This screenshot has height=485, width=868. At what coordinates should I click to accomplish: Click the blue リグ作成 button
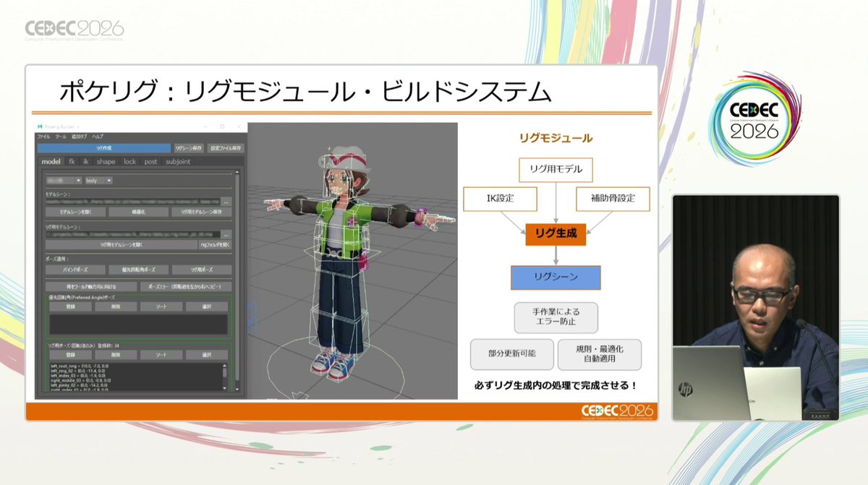[x=103, y=148]
